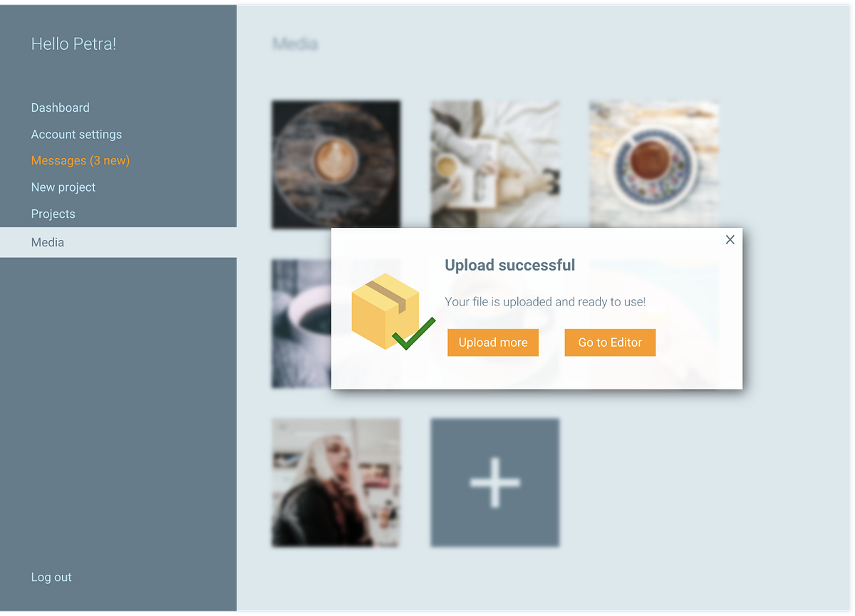The image size is (855, 616).
Task: Open Dashboard from the sidebar
Action: pos(61,108)
